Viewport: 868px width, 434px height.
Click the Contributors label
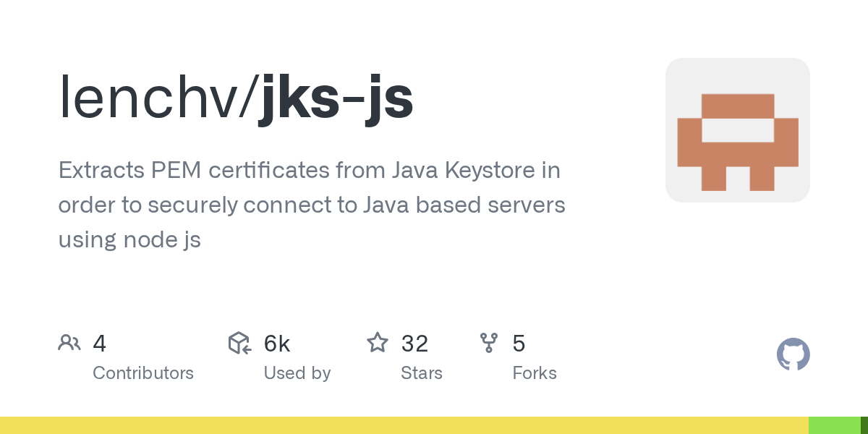coord(143,373)
